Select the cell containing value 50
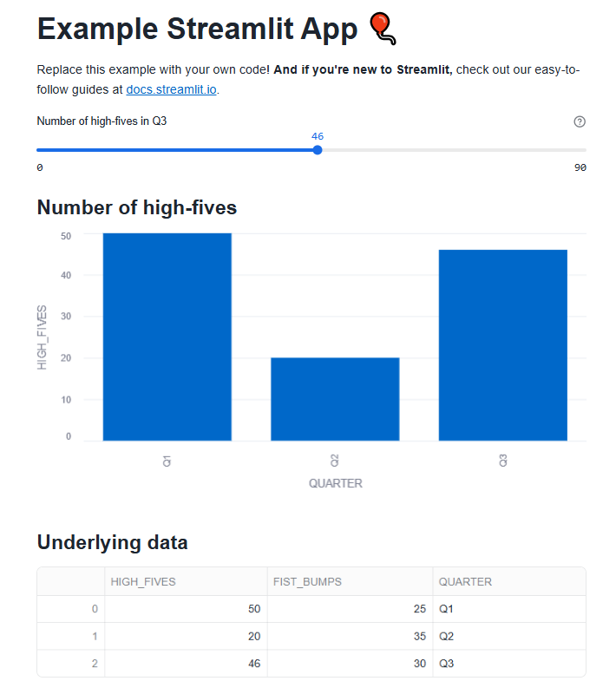616x694 pixels. coord(254,608)
